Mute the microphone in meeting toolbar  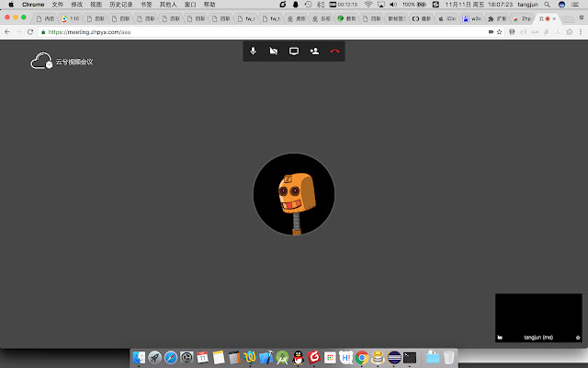pos(253,52)
